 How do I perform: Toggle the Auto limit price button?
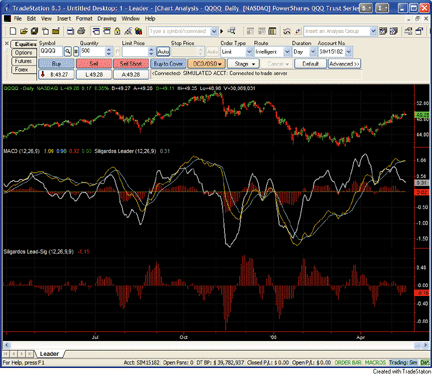[x=163, y=52]
